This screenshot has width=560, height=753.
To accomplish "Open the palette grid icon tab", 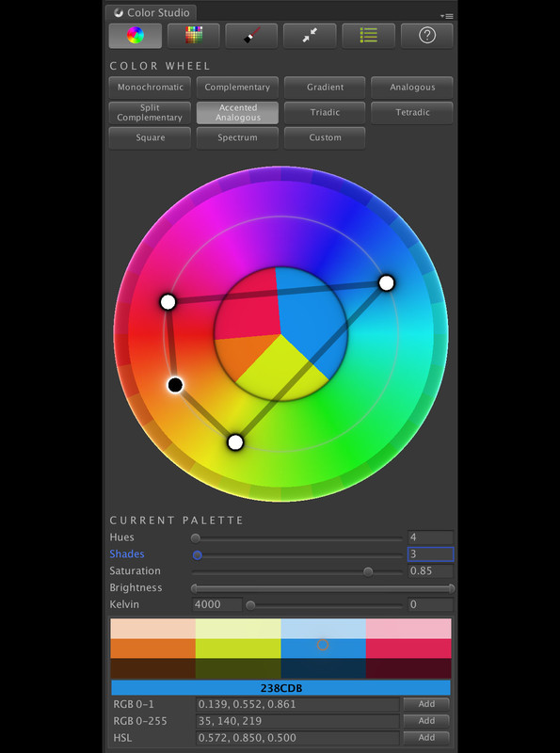I will click(194, 36).
